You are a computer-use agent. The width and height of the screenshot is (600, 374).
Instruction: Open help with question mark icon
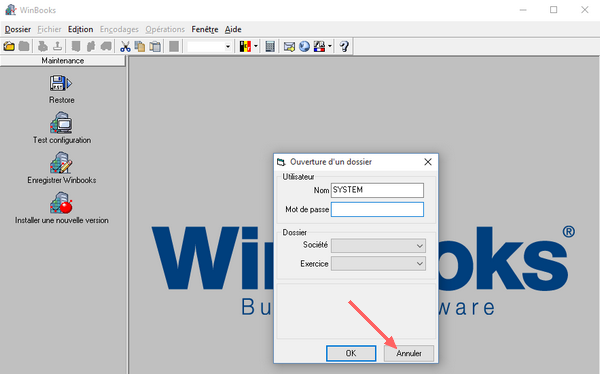(344, 47)
